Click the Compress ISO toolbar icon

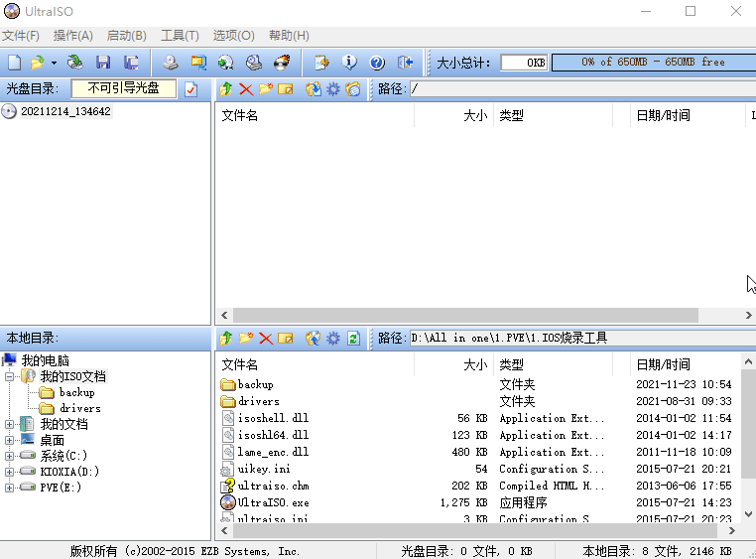click(x=198, y=63)
